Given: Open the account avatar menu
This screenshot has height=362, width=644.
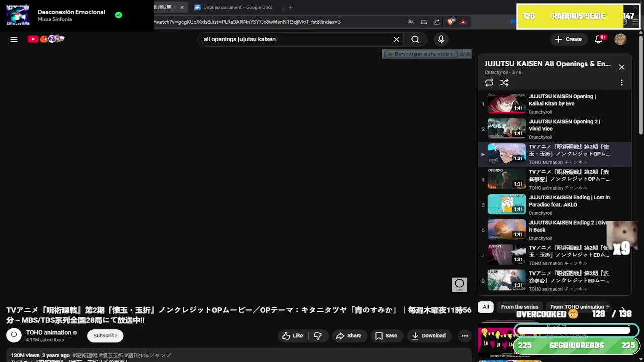Looking at the screenshot, I should [620, 39].
